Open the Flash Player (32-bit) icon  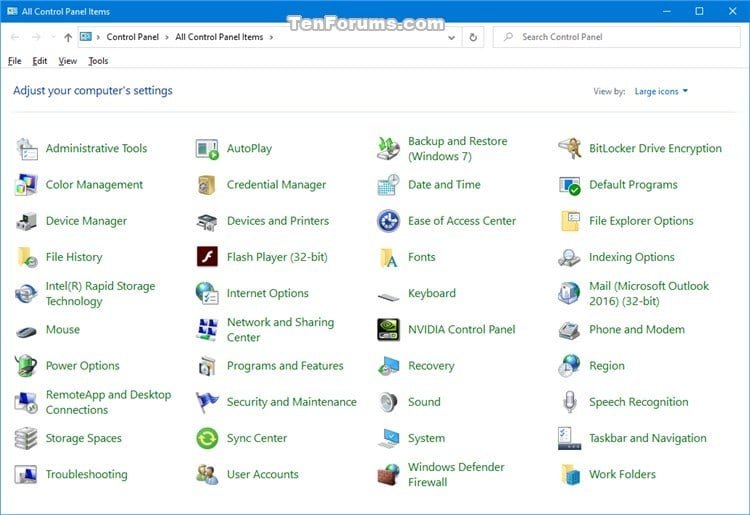coord(207,257)
